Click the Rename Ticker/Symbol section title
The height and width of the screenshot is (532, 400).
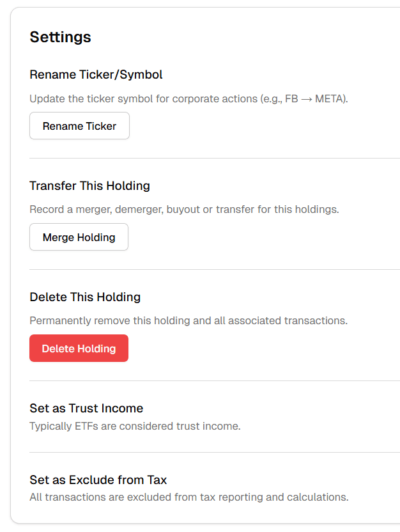click(96, 75)
